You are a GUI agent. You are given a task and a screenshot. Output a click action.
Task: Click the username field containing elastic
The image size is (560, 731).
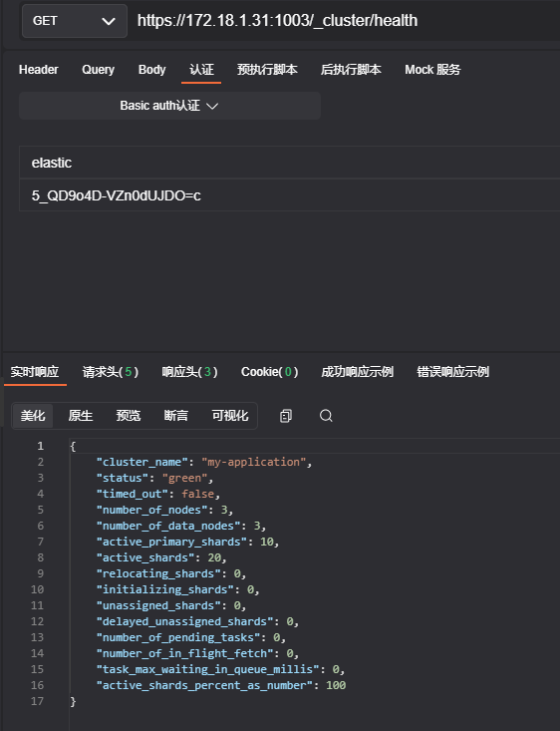289,163
